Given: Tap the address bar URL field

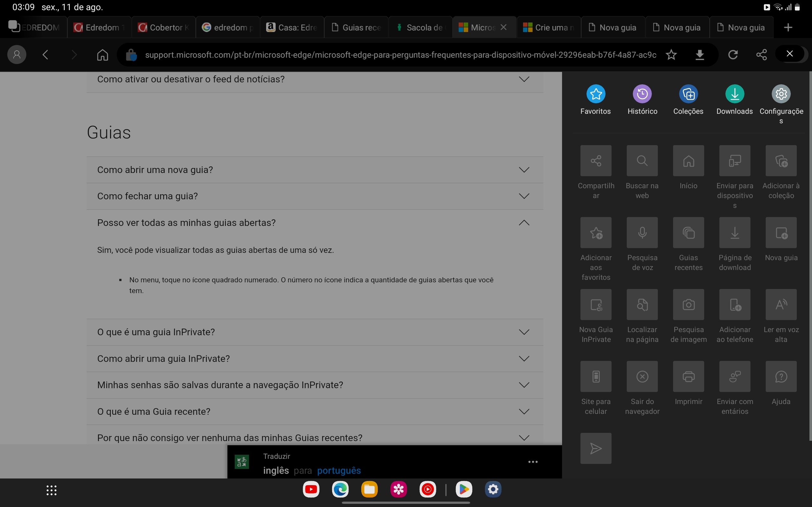Looking at the screenshot, I should pyautogui.click(x=399, y=55).
